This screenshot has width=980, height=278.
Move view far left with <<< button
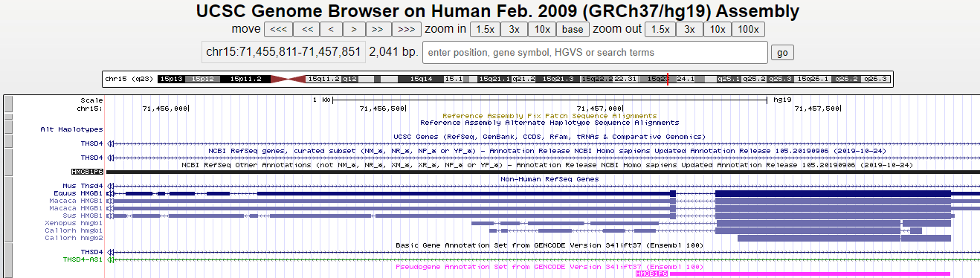click(278, 30)
